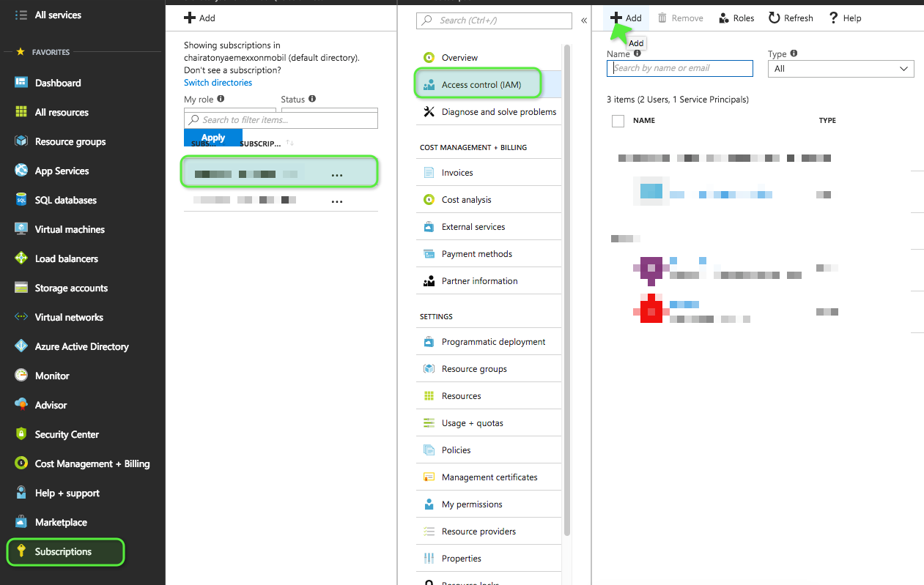Click the My role info icon
924x585 pixels.
[221, 99]
